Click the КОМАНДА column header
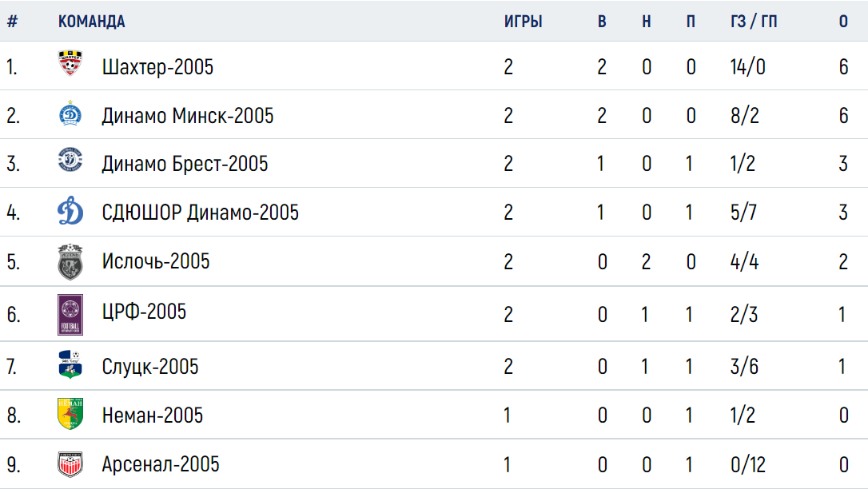The width and height of the screenshot is (868, 493). point(91,22)
